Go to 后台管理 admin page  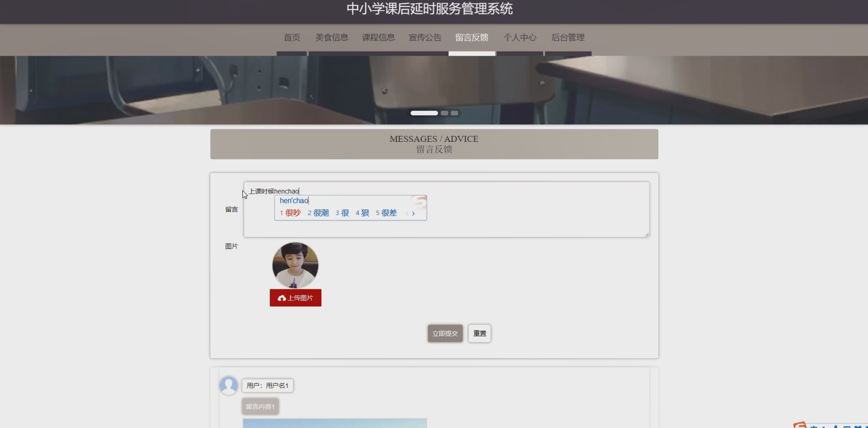click(x=568, y=38)
